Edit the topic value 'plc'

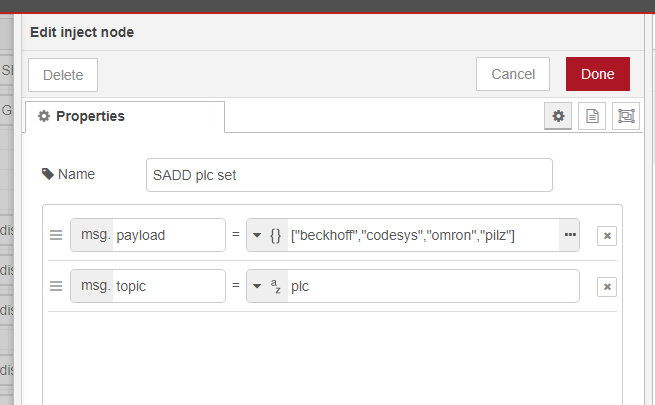(433, 286)
